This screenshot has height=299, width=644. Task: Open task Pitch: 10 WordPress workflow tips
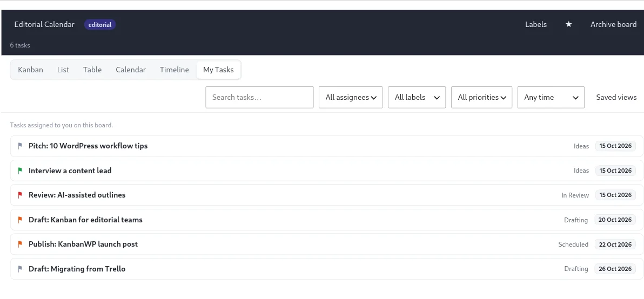point(327,146)
